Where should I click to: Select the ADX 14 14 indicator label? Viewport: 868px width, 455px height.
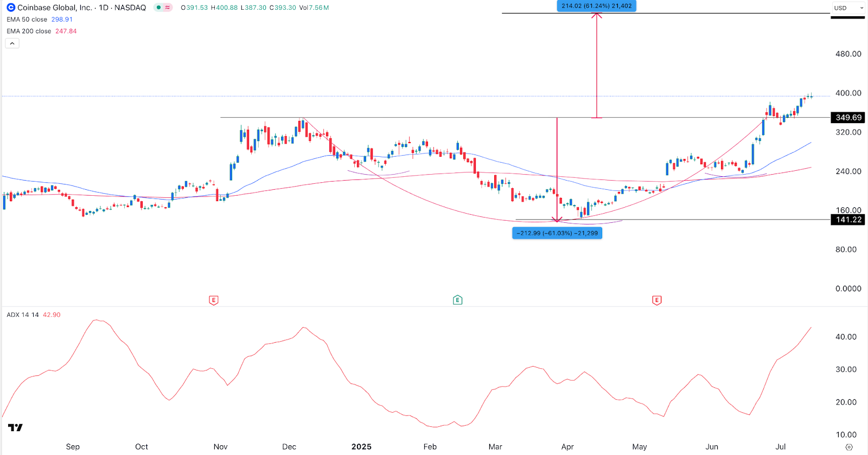(x=23, y=315)
